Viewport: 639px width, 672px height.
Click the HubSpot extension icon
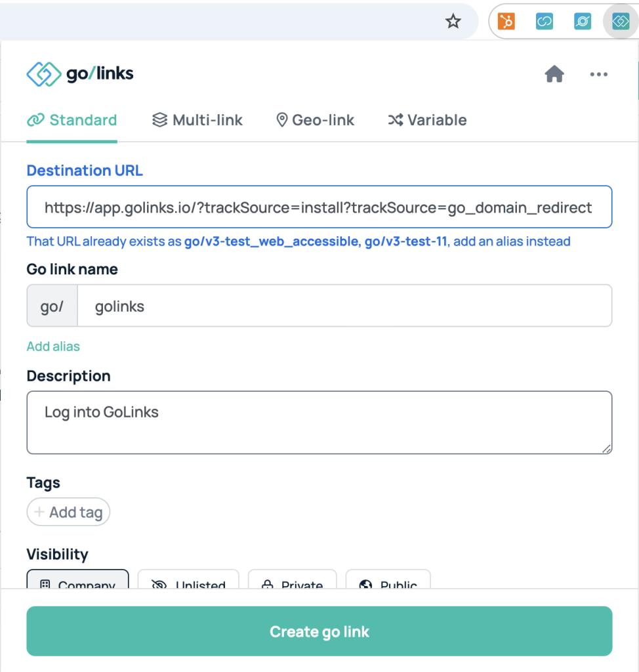pyautogui.click(x=506, y=21)
